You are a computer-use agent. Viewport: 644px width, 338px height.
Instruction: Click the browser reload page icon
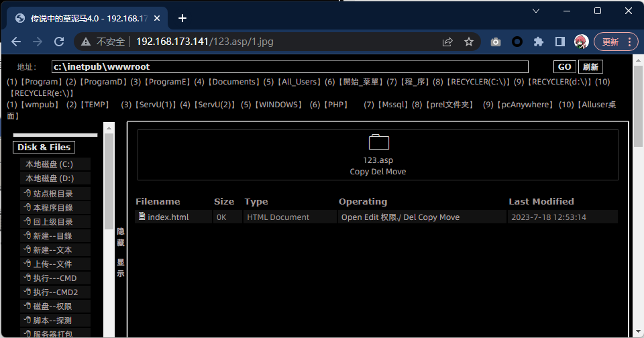[x=59, y=42]
